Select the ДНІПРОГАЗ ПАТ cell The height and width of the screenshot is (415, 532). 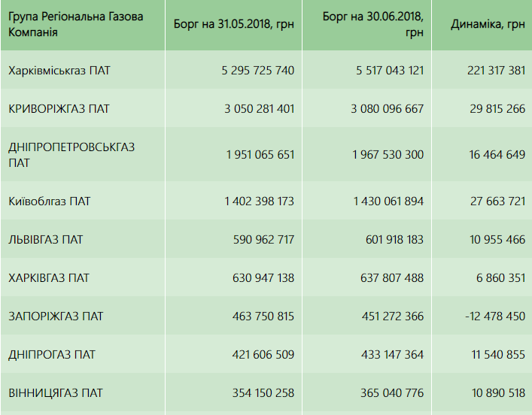[x=51, y=355]
